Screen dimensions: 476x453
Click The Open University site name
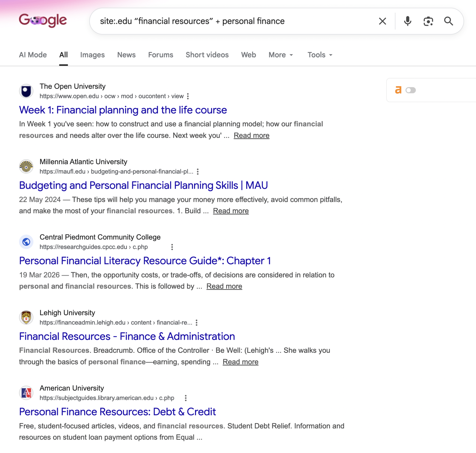point(72,86)
